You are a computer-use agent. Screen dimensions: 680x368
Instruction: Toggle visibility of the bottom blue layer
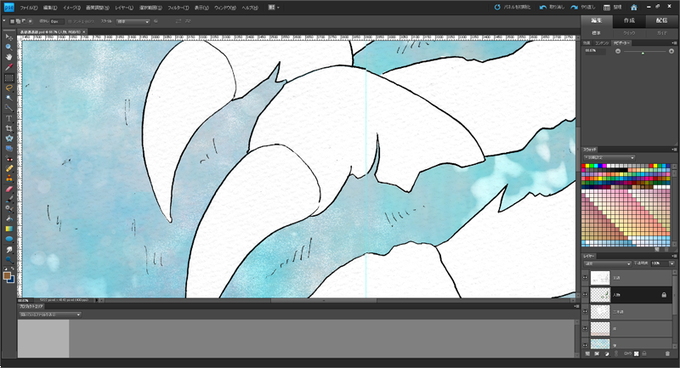(x=585, y=345)
